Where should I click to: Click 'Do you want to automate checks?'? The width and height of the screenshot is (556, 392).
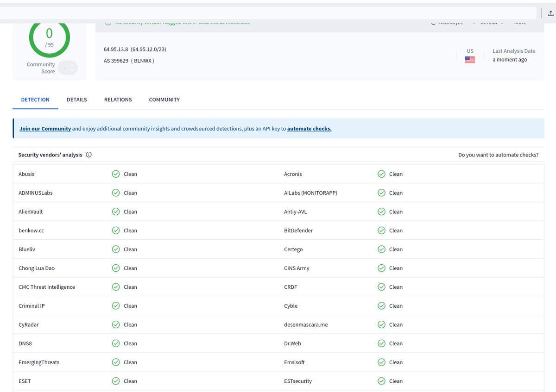pyautogui.click(x=499, y=155)
